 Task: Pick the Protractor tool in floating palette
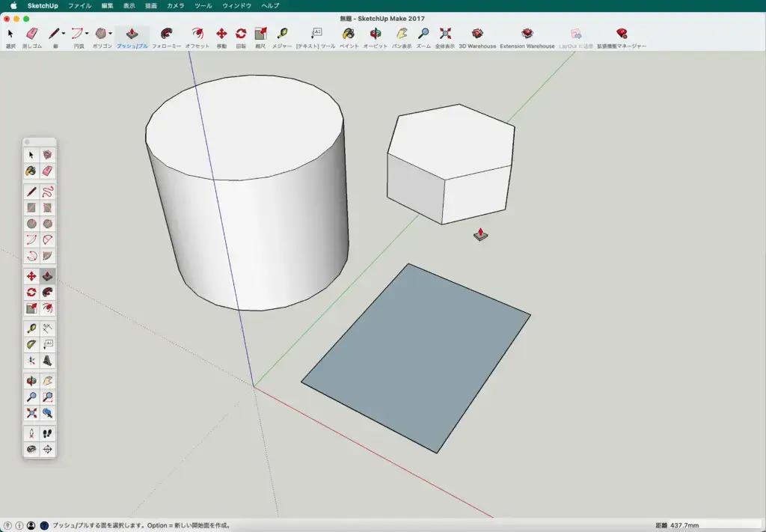(x=31, y=344)
